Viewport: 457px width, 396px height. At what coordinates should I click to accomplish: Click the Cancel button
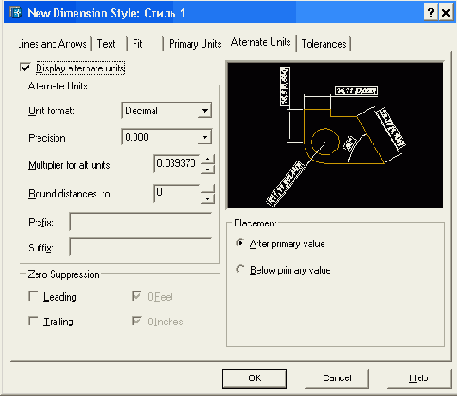pos(337,378)
